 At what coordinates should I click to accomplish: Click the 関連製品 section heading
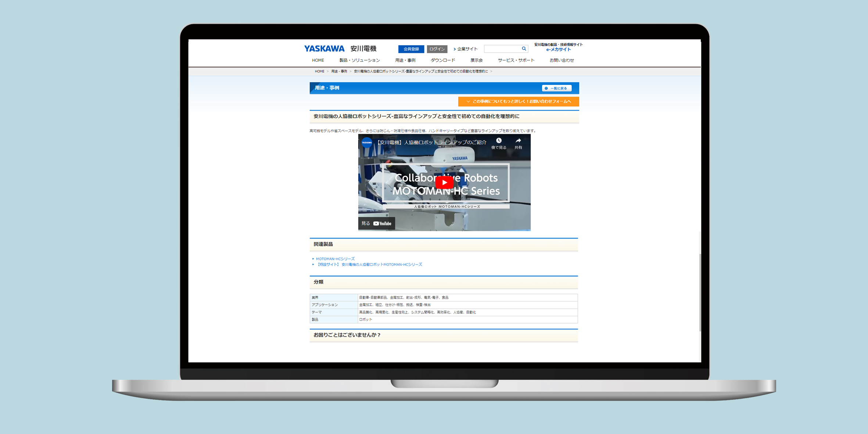323,244
